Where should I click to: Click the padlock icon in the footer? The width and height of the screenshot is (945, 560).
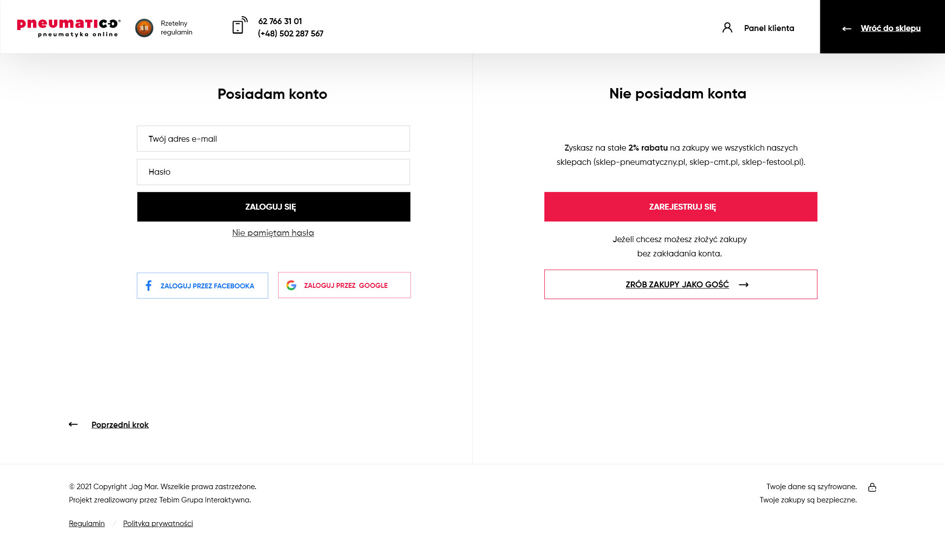[x=872, y=487]
